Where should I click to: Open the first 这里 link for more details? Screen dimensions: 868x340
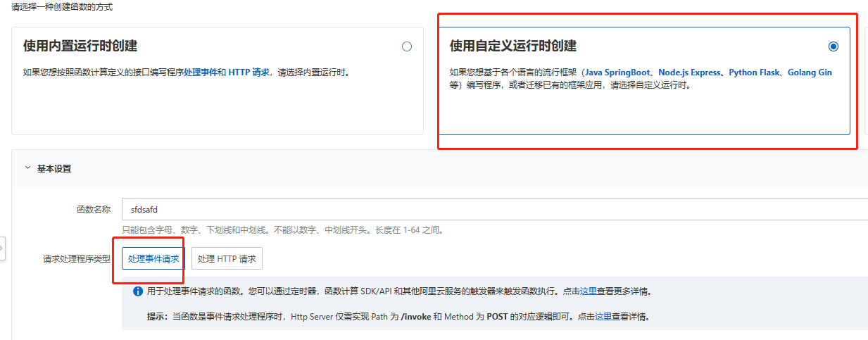coord(589,291)
